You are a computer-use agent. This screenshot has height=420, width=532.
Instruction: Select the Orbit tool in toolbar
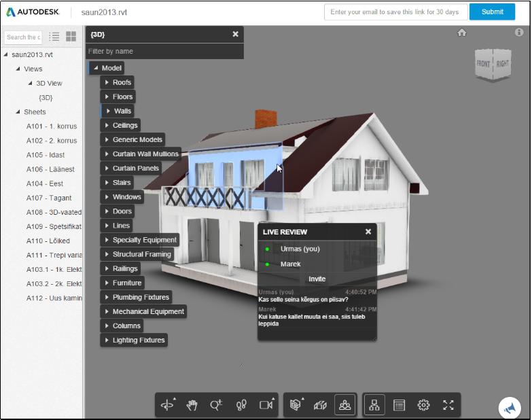coord(166,405)
